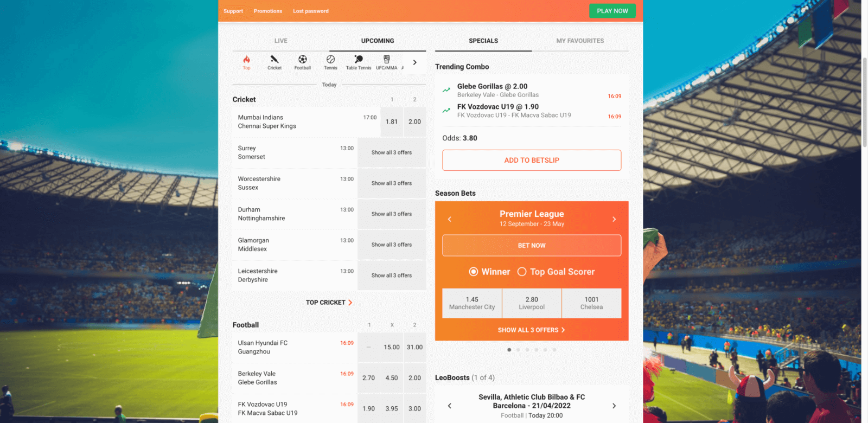
Task: Pick Guangzhou win odds 31.00
Action: [414, 347]
